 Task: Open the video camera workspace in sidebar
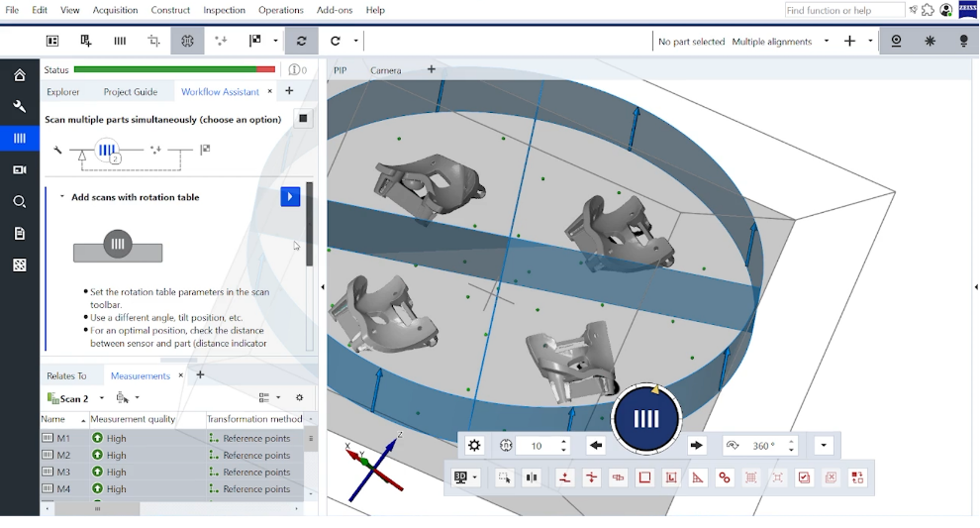point(20,169)
